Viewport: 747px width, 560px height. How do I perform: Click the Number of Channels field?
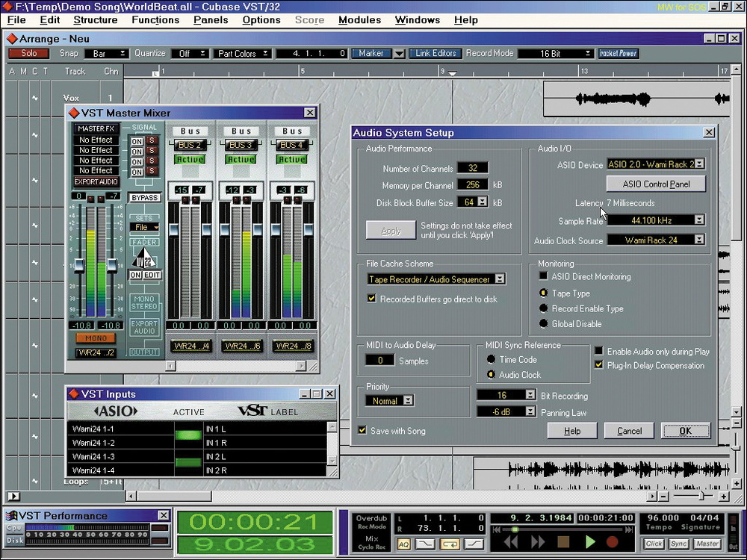[x=472, y=168]
